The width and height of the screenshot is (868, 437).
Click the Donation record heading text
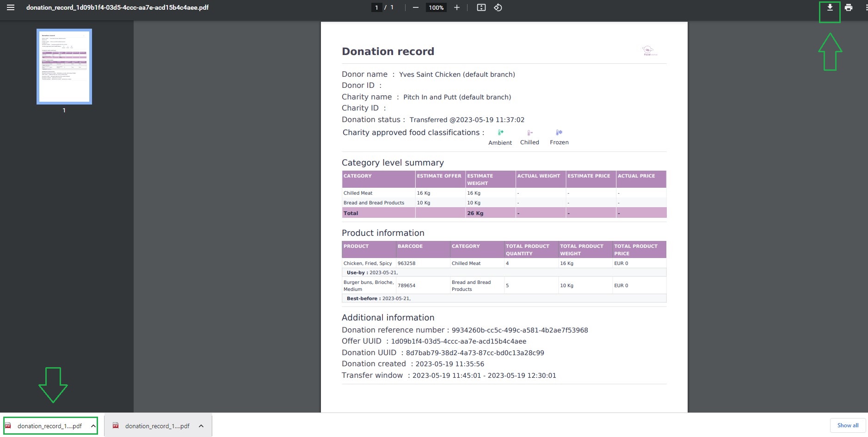(388, 51)
